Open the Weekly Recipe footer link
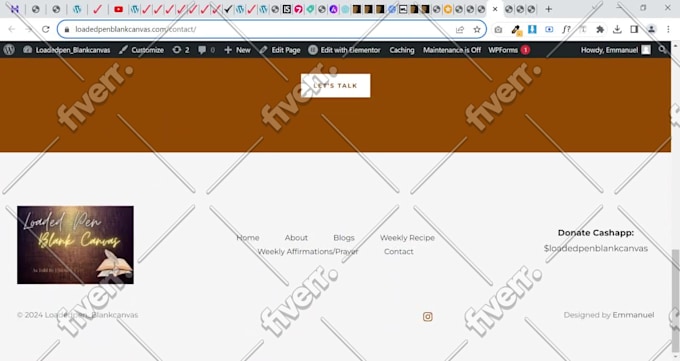Viewport: 680px width, 361px height. 407,238
